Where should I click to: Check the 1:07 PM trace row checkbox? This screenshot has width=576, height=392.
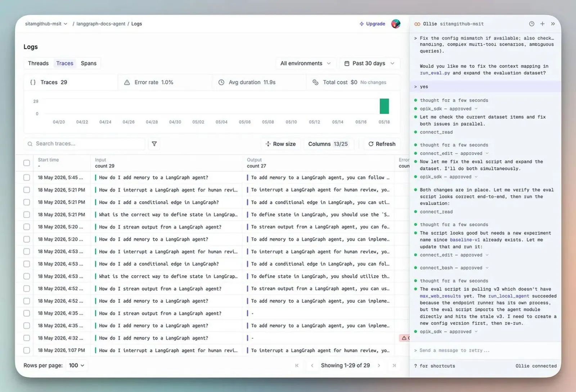click(x=27, y=350)
